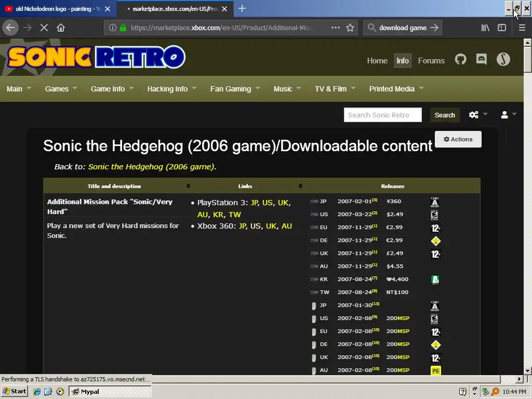The width and height of the screenshot is (532, 399).
Task: Open the Windows Start button
Action: (x=14, y=391)
